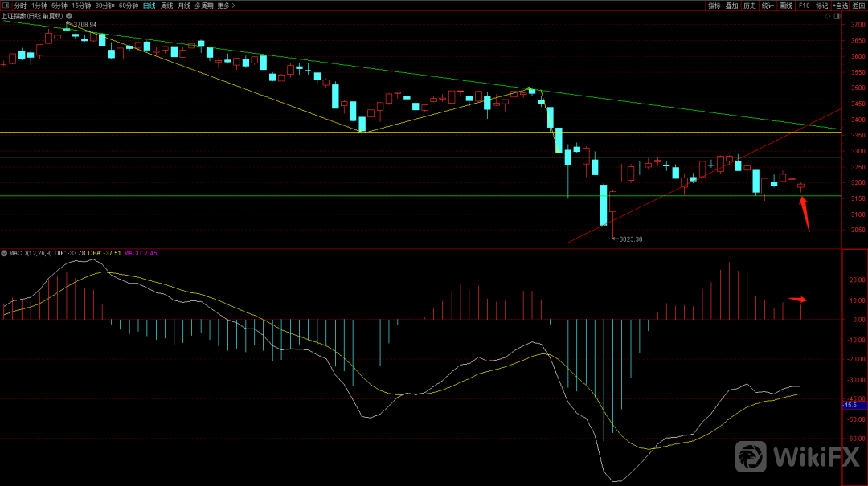The image size is (868, 486).
Task: Toggle the 叠加 overlay option
Action: click(x=731, y=6)
